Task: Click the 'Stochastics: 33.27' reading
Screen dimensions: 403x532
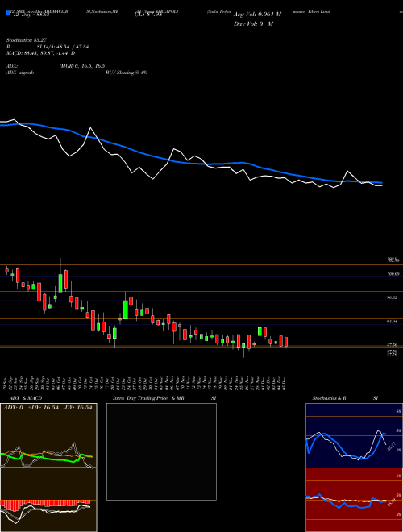Action: [x=27, y=40]
